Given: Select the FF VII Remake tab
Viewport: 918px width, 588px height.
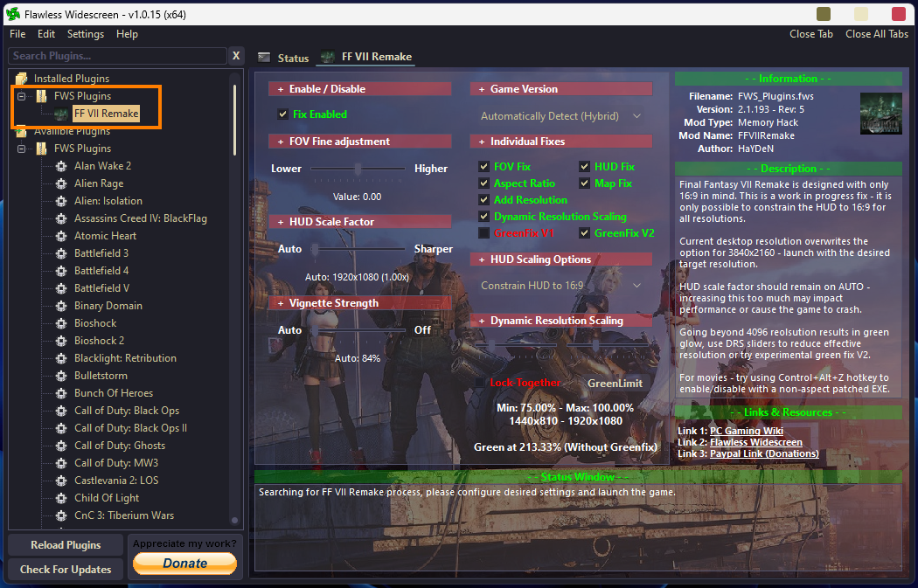Looking at the screenshot, I should (x=366, y=57).
